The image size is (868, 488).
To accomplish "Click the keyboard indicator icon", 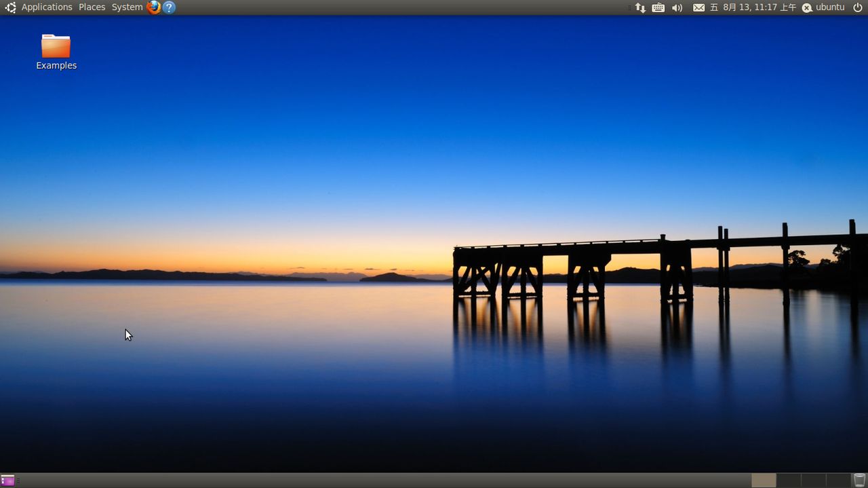I will point(657,7).
